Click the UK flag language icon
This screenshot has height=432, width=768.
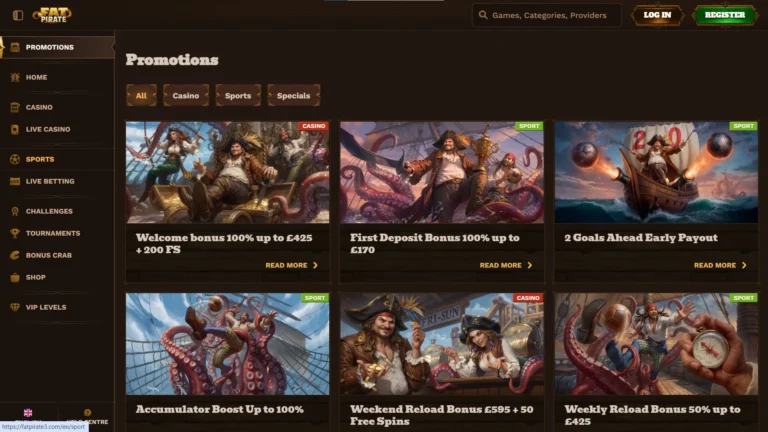tap(28, 413)
